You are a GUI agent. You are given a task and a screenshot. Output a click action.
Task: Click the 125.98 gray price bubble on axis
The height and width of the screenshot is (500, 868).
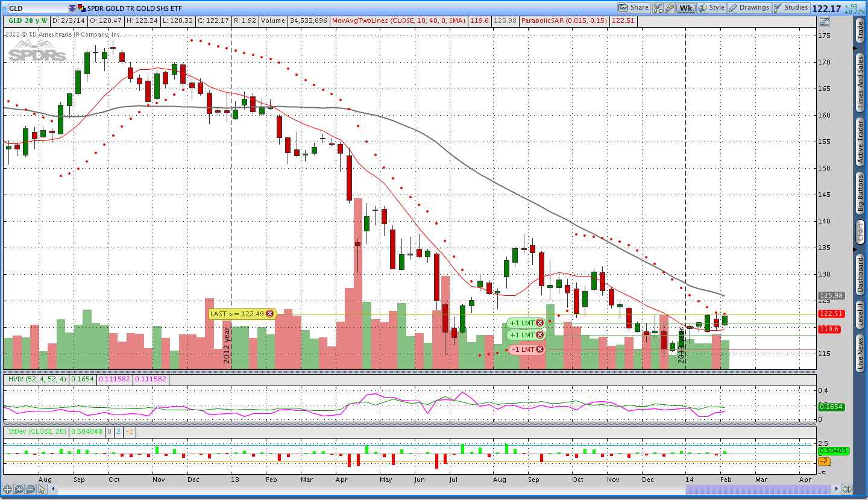click(x=832, y=296)
